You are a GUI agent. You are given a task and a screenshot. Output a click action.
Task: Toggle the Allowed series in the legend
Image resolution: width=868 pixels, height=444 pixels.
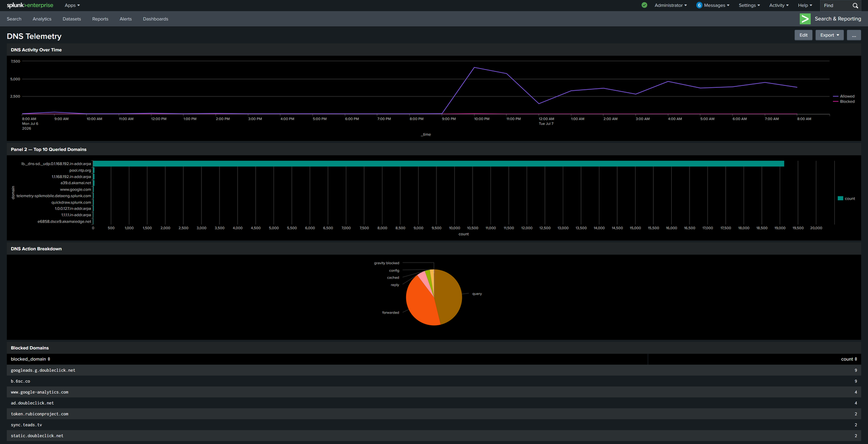[844, 96]
